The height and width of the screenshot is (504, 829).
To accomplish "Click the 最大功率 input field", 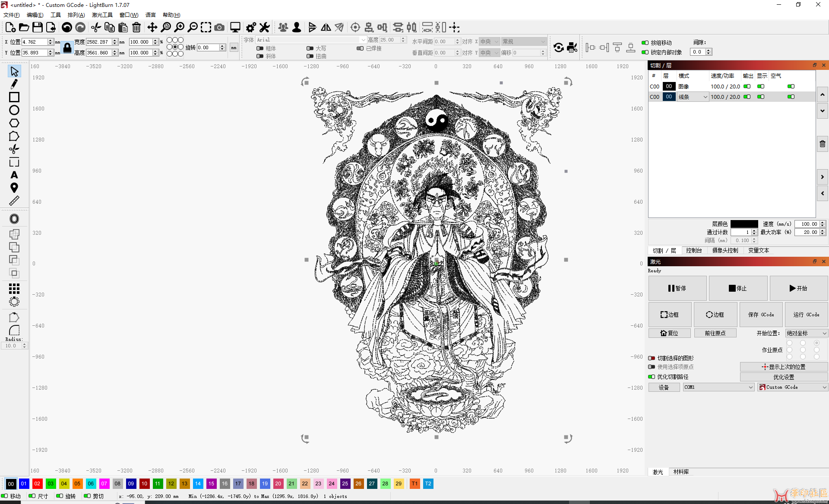I will pyautogui.click(x=807, y=232).
